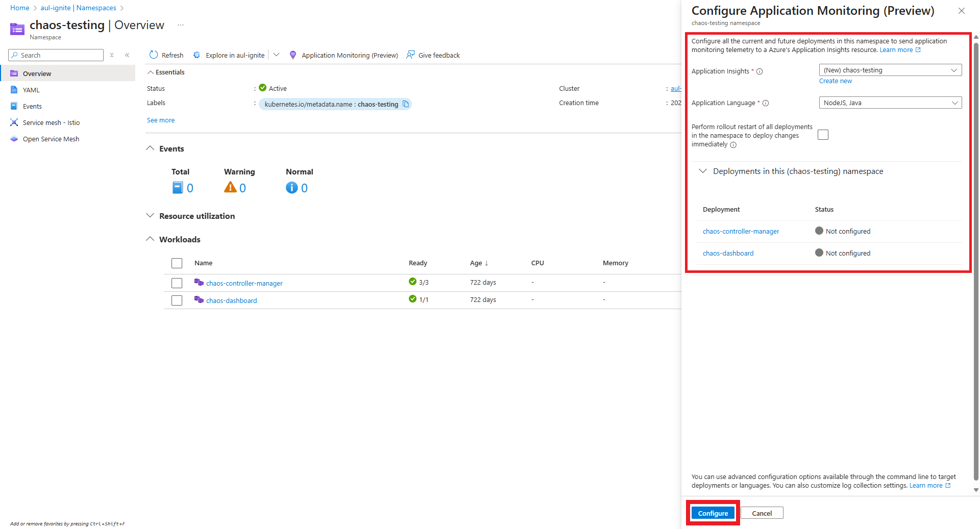This screenshot has height=529, width=980.
Task: Collapse the left navigation menu
Action: tap(127, 55)
